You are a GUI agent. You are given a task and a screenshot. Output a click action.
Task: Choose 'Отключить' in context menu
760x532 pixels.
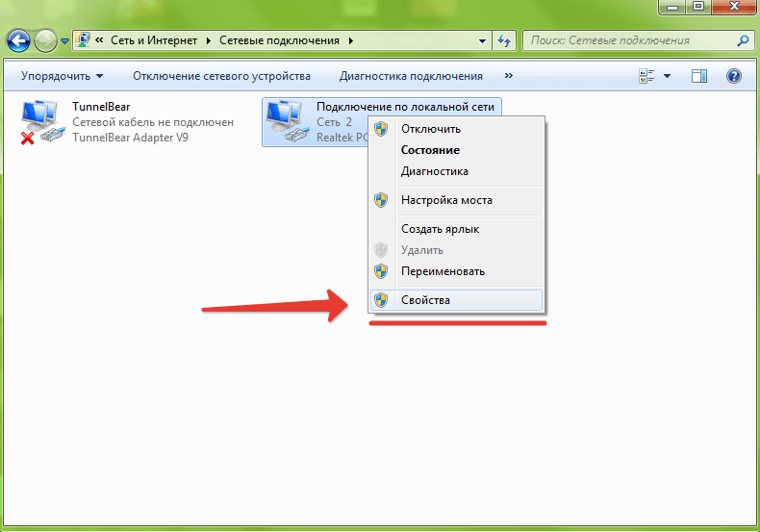tap(456, 129)
